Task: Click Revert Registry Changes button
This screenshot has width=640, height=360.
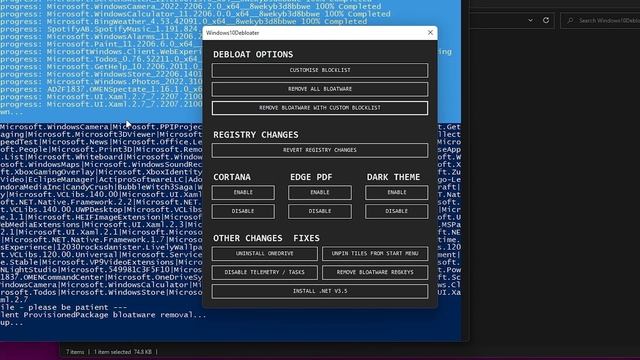Action: (320, 150)
